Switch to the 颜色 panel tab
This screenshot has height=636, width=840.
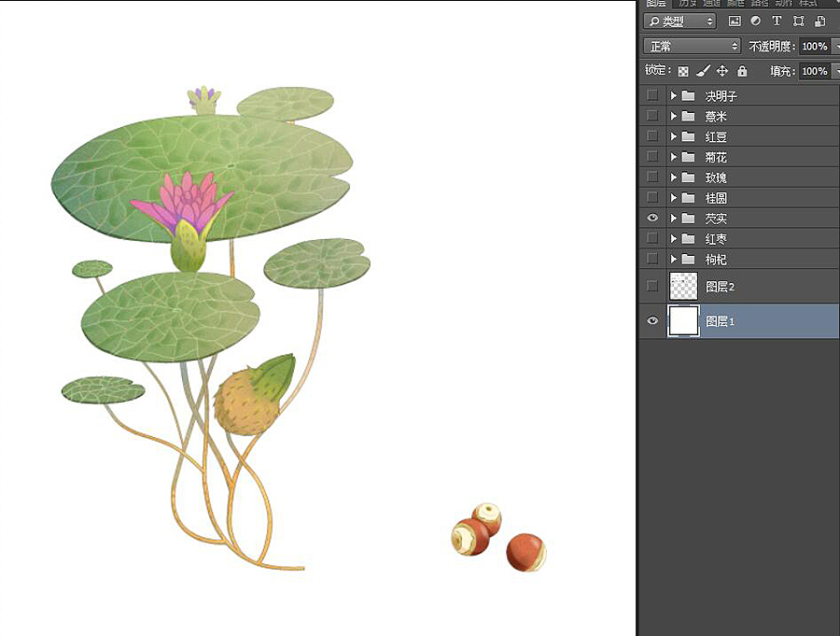click(x=735, y=3)
